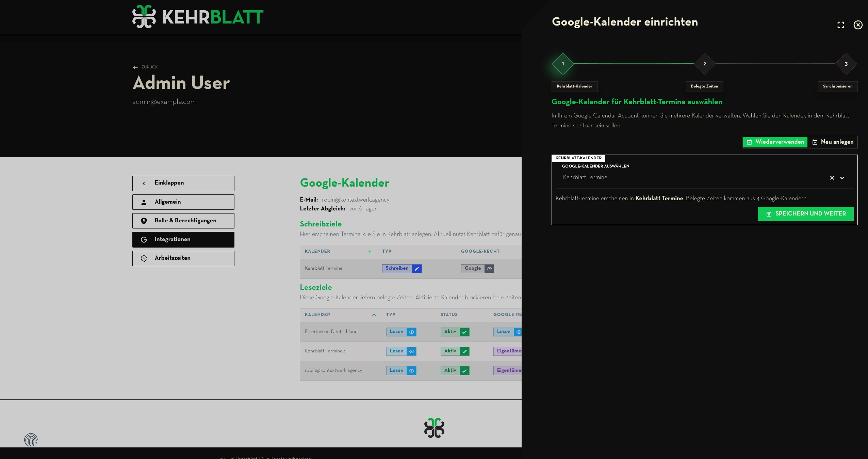Close the Google-Kalender einrichten panel
This screenshot has height=459, width=868.
coord(858,25)
